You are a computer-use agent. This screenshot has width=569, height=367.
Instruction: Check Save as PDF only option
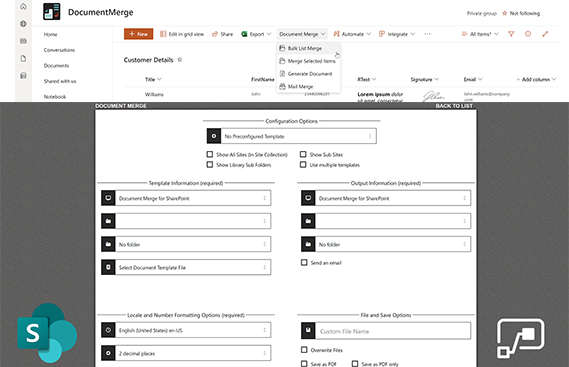[x=355, y=363]
